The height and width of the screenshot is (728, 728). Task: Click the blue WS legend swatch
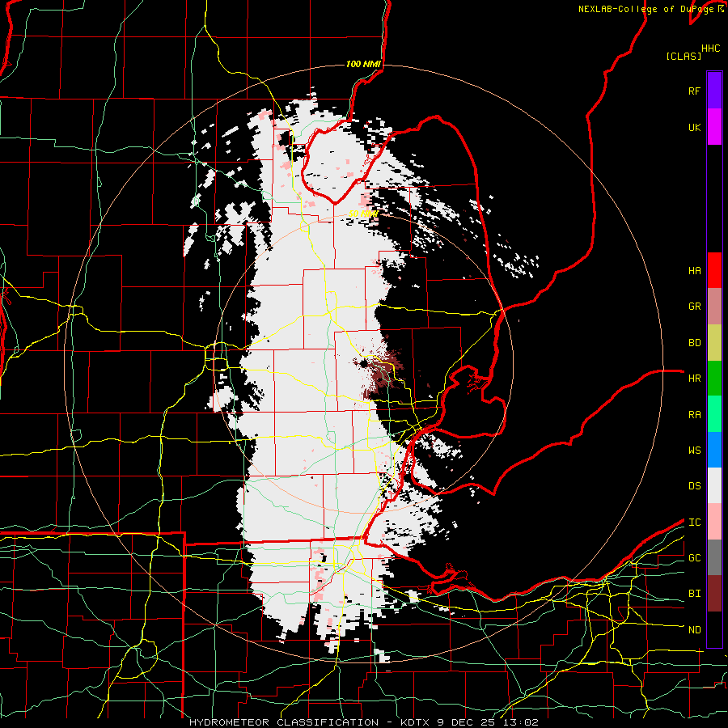(714, 450)
